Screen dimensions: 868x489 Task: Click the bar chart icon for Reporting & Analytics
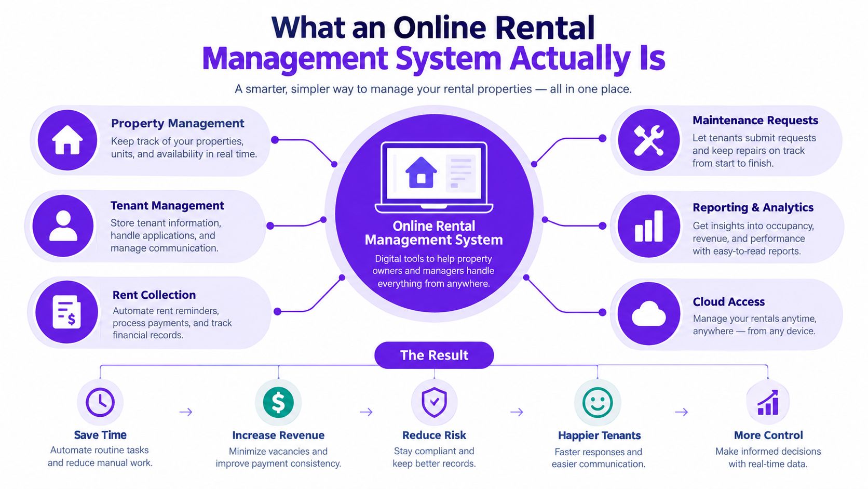(x=649, y=226)
